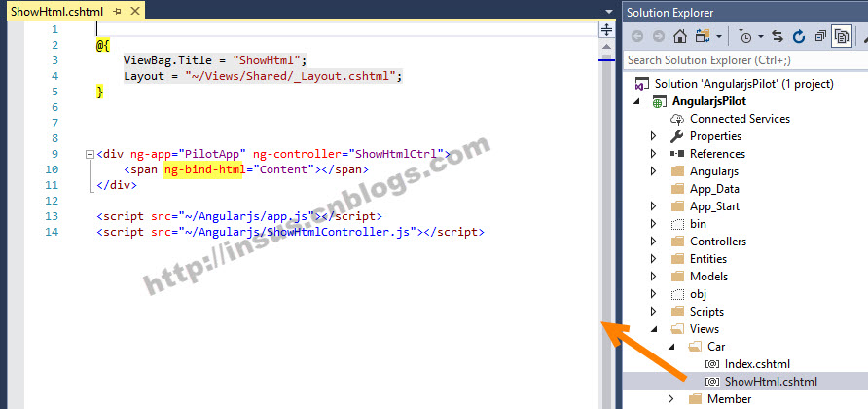Expand the Properties node
The height and width of the screenshot is (409, 868).
click(x=653, y=135)
